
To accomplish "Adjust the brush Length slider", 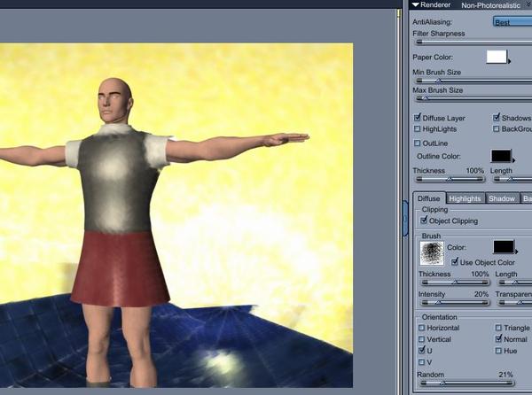I will 516,283.
